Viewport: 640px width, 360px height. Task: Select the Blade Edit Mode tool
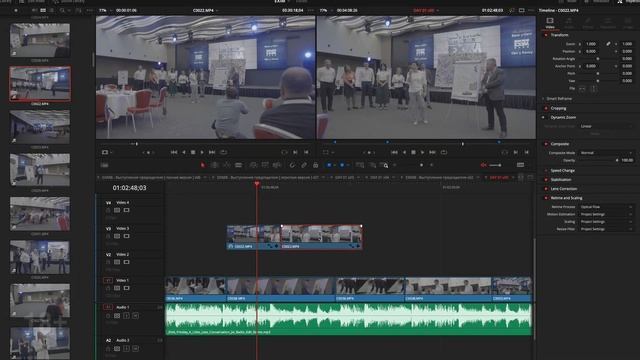[x=238, y=165]
